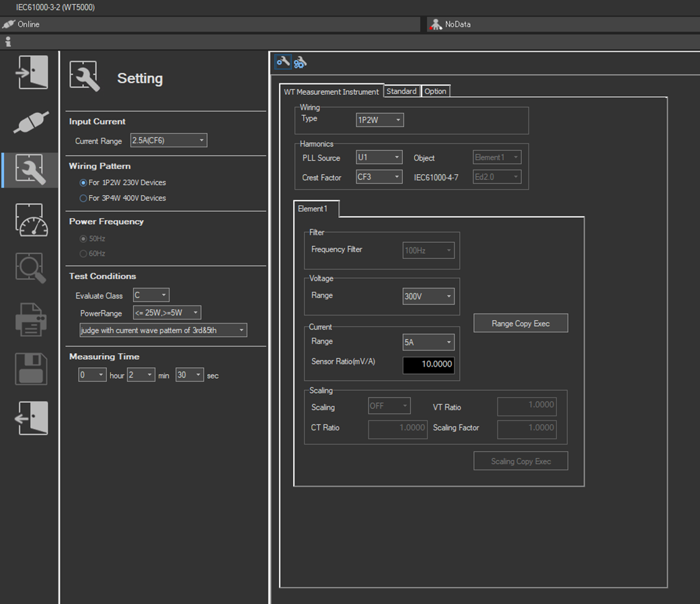This screenshot has height=604, width=700.
Task: Open the Voltage Range 300V dropdown
Action: 428,296
